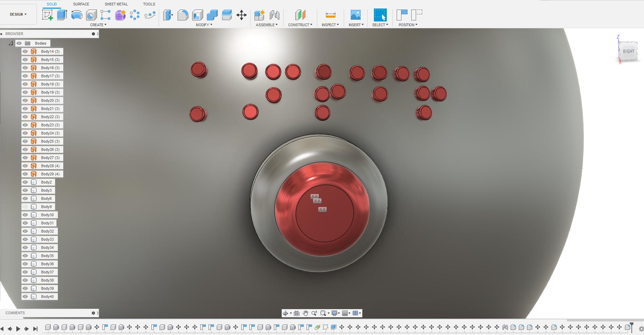Activate the Select tool icon
The height and width of the screenshot is (335, 644).
380,15
